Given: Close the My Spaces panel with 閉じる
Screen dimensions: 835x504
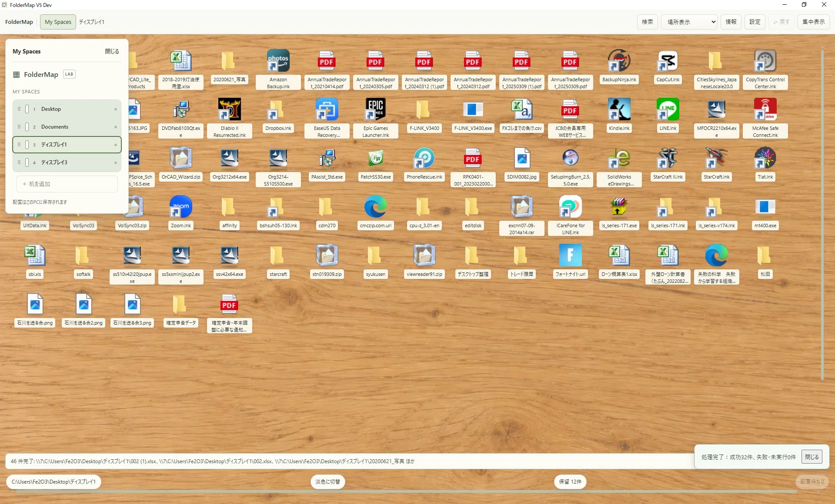Looking at the screenshot, I should click(112, 51).
